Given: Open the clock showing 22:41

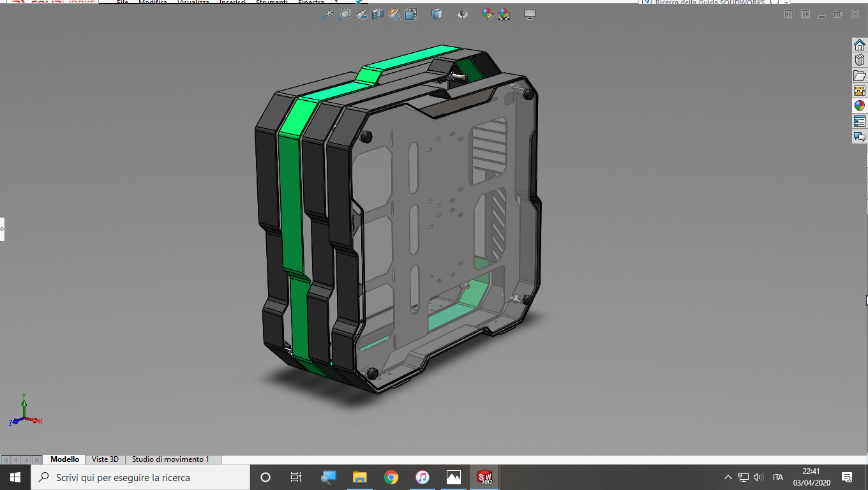Looking at the screenshot, I should (811, 477).
